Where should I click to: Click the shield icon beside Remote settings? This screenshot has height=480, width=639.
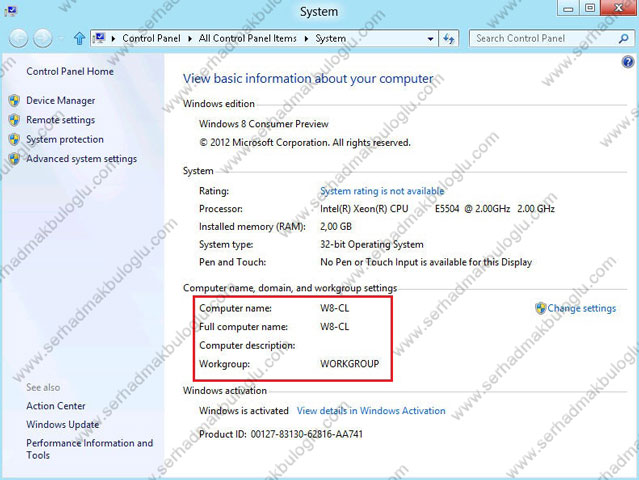pyautogui.click(x=14, y=120)
